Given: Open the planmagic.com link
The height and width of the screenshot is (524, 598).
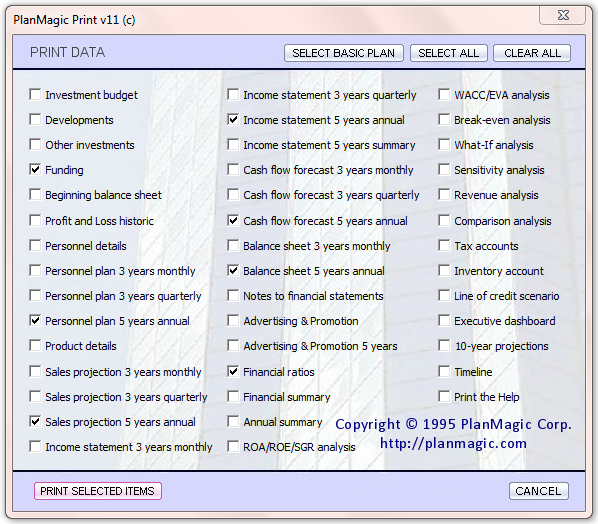Looking at the screenshot, I should 453,443.
